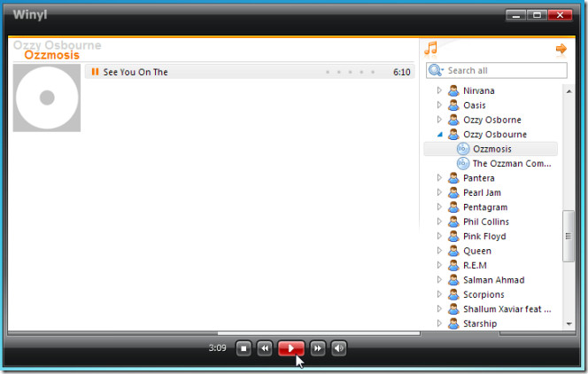Click the Queen artist person icon

[x=453, y=251]
